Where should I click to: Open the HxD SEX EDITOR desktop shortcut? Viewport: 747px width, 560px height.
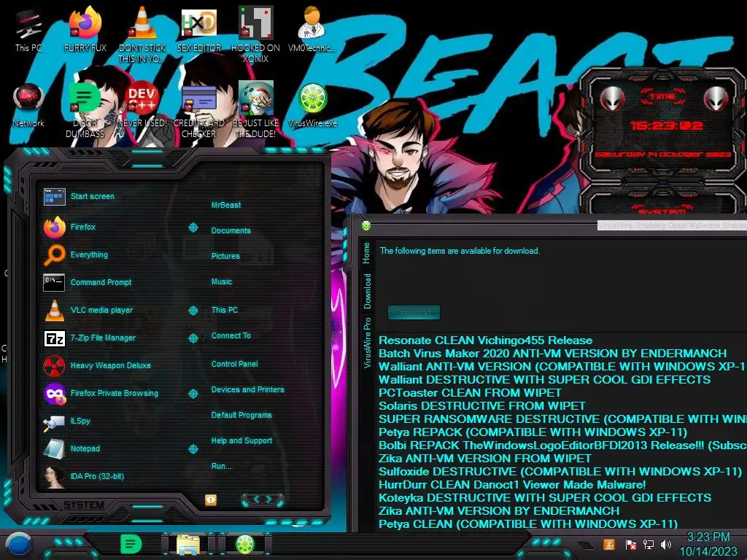199,31
